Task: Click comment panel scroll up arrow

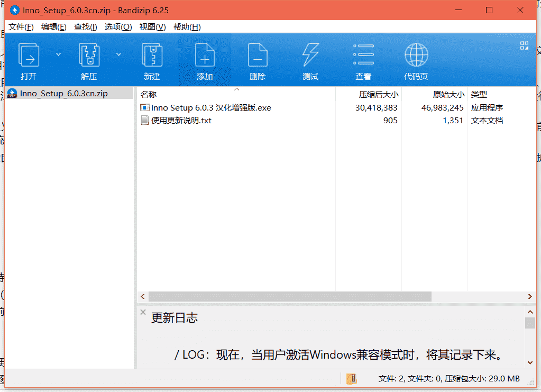Action: [530, 312]
